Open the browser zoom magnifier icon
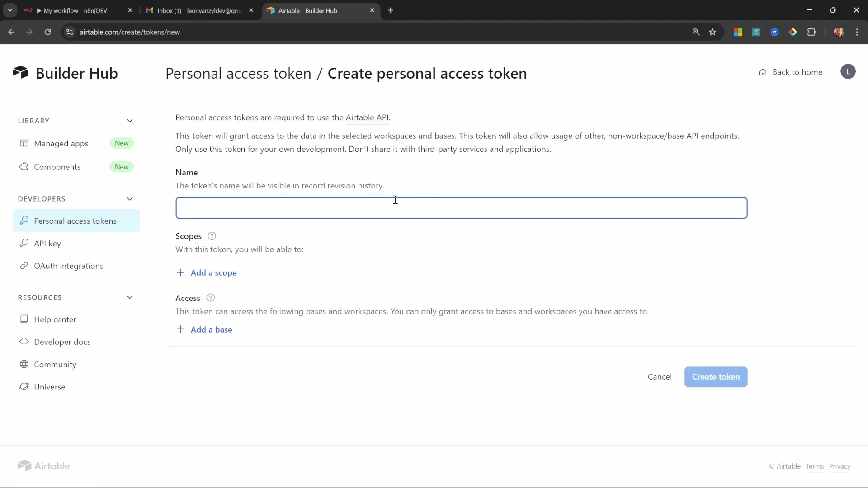The image size is (868, 488). pos(696,32)
